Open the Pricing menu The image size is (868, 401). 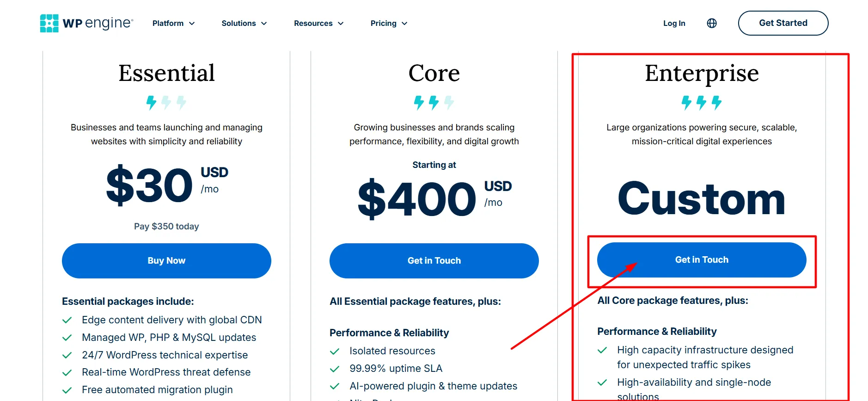pyautogui.click(x=389, y=23)
